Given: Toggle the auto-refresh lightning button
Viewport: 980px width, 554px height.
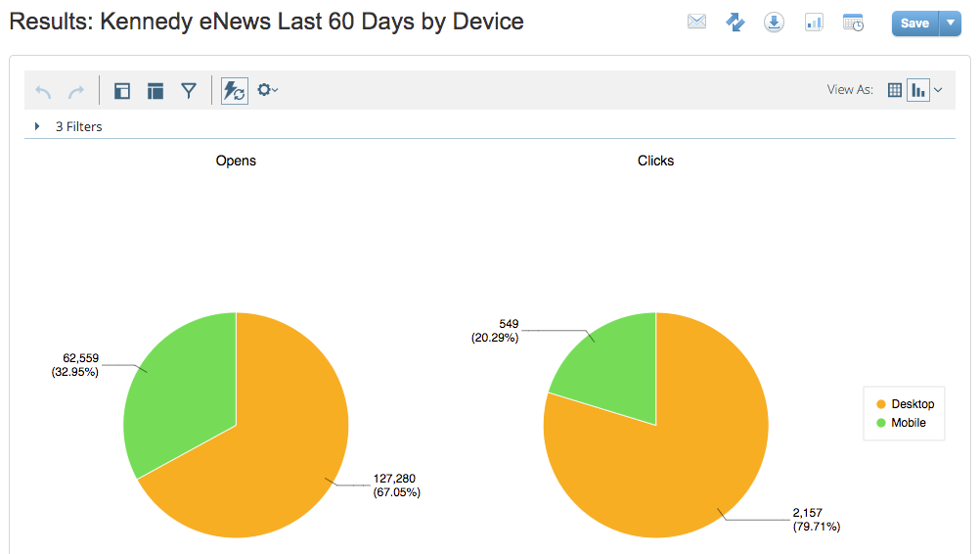Looking at the screenshot, I should (235, 91).
